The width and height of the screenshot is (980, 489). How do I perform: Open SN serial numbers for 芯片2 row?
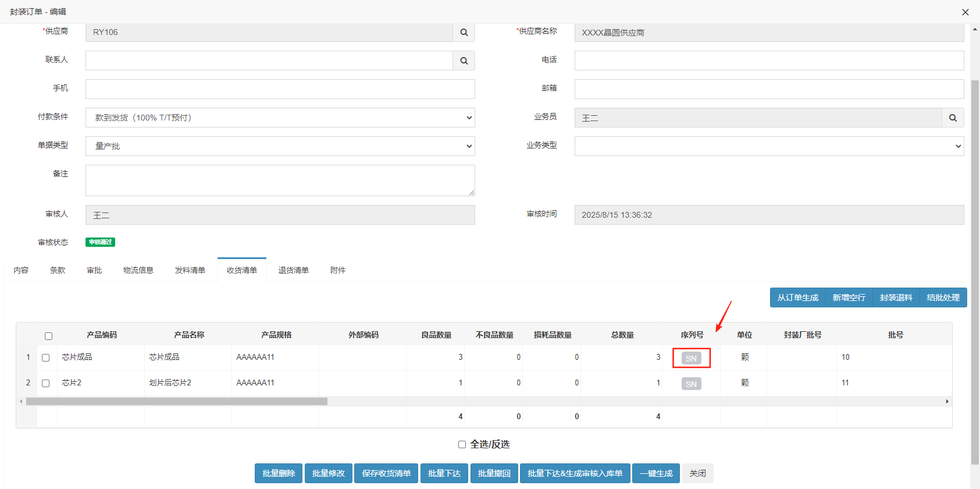(x=691, y=384)
